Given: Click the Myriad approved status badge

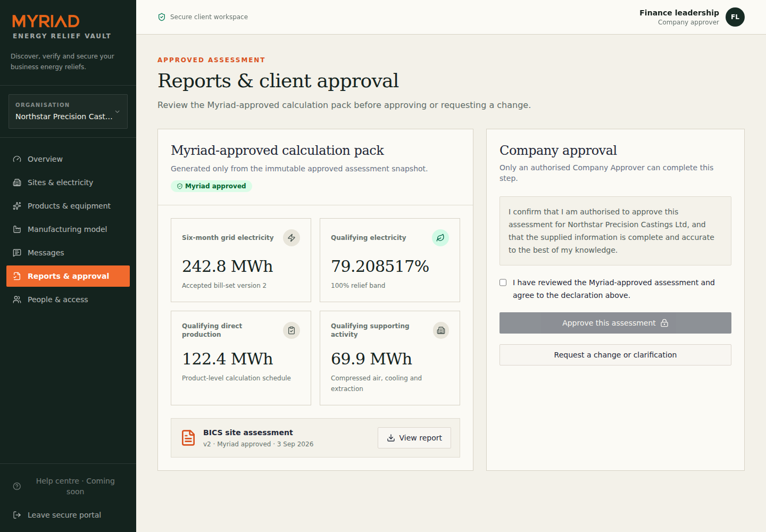Looking at the screenshot, I should [x=211, y=186].
